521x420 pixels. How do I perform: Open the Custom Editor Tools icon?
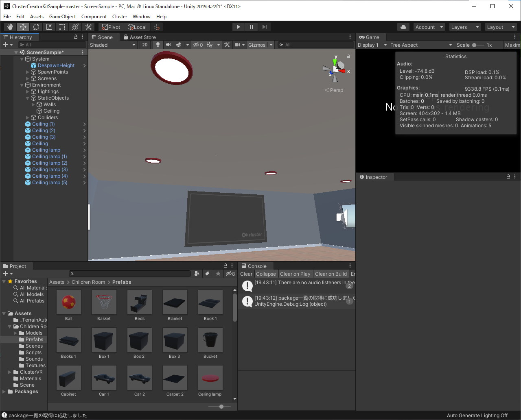(x=88, y=27)
